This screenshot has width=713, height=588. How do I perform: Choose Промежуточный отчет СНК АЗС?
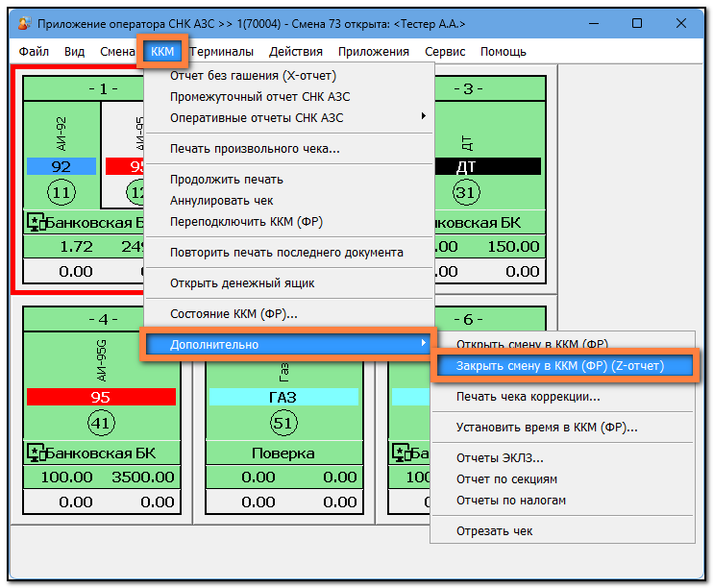pyautogui.click(x=288, y=97)
